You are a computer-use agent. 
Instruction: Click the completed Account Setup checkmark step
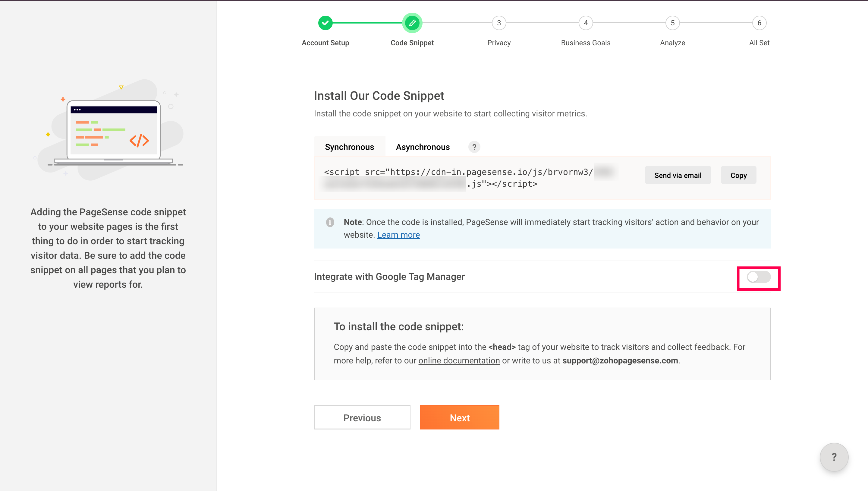(325, 23)
